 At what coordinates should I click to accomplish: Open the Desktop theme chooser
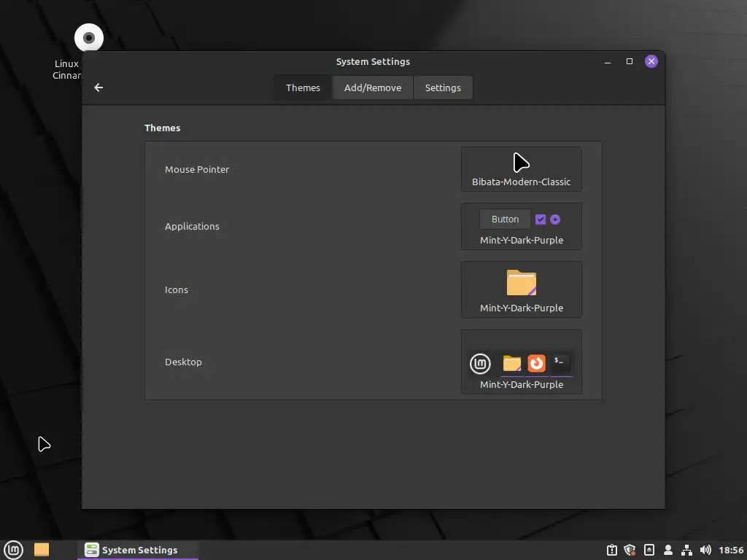click(521, 362)
